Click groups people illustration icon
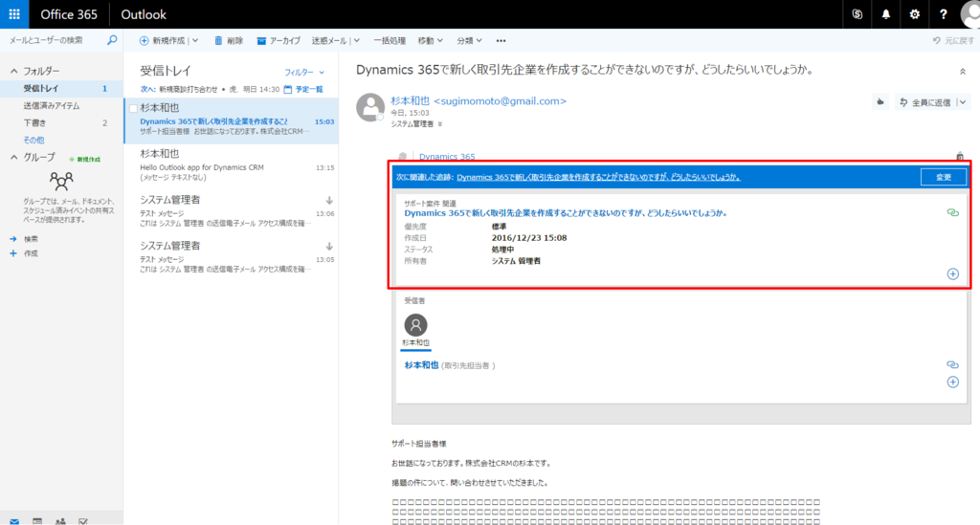980x525 pixels. coord(61,181)
